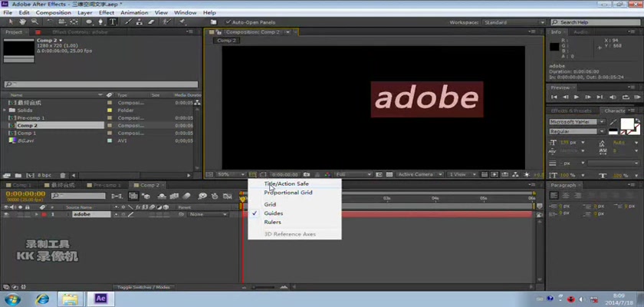This screenshot has height=307, width=644.
Task: Click the white fill color swatch in the Character panel
Action: click(627, 124)
